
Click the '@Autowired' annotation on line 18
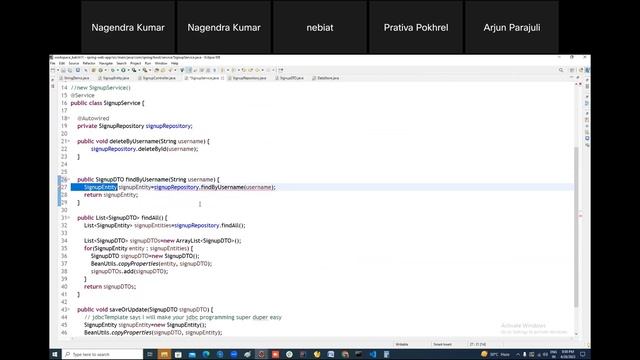coord(93,118)
